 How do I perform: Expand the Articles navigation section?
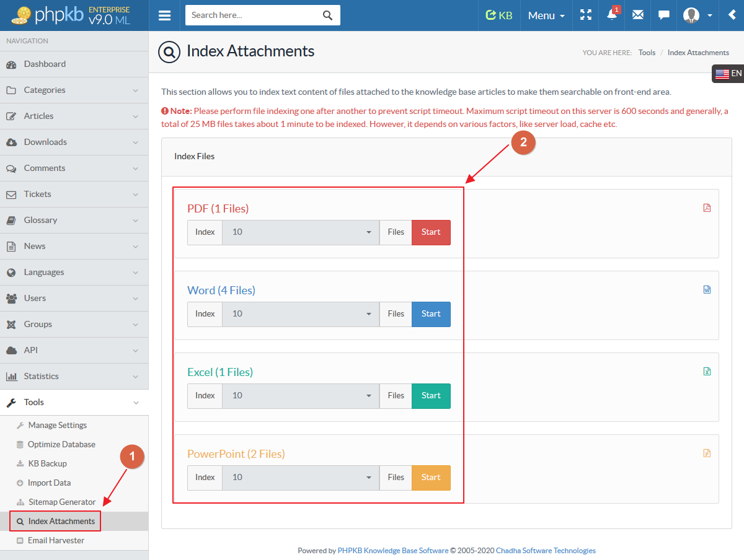click(74, 116)
